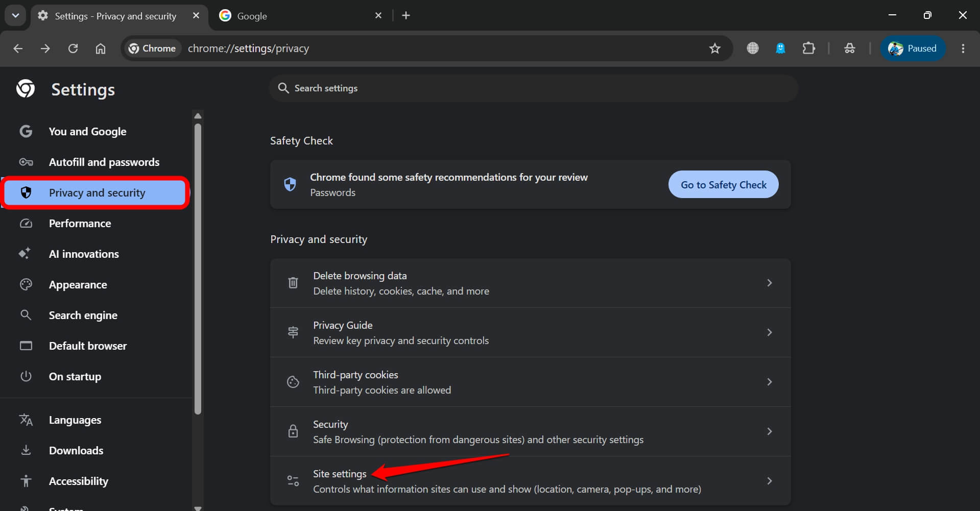Click the Go to Safety Check button

(x=723, y=185)
